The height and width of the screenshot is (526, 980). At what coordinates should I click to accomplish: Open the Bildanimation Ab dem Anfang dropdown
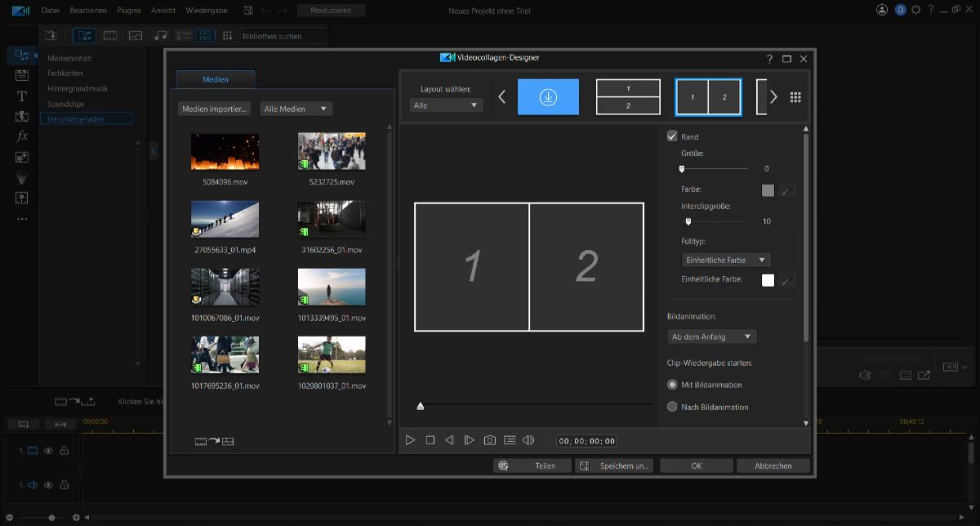coord(711,337)
